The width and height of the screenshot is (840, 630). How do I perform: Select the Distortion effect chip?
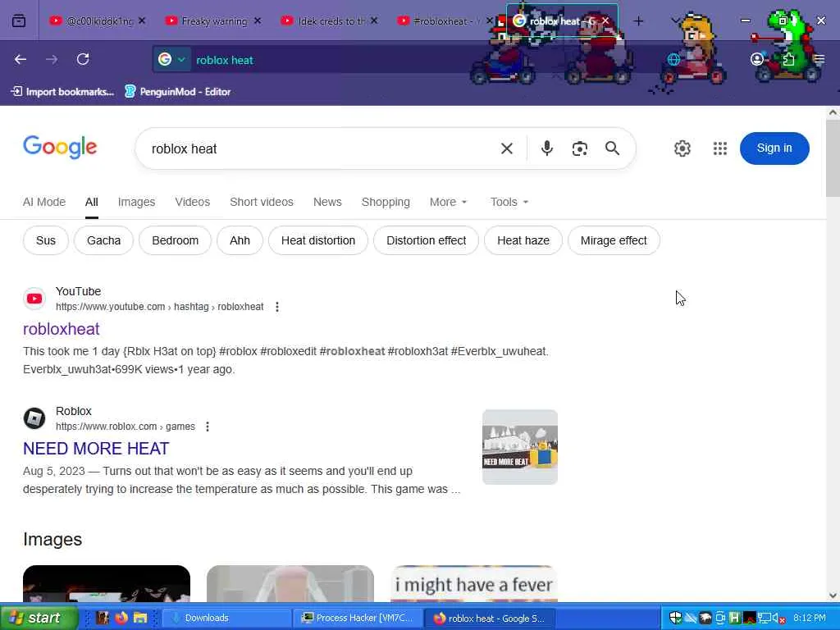(427, 240)
